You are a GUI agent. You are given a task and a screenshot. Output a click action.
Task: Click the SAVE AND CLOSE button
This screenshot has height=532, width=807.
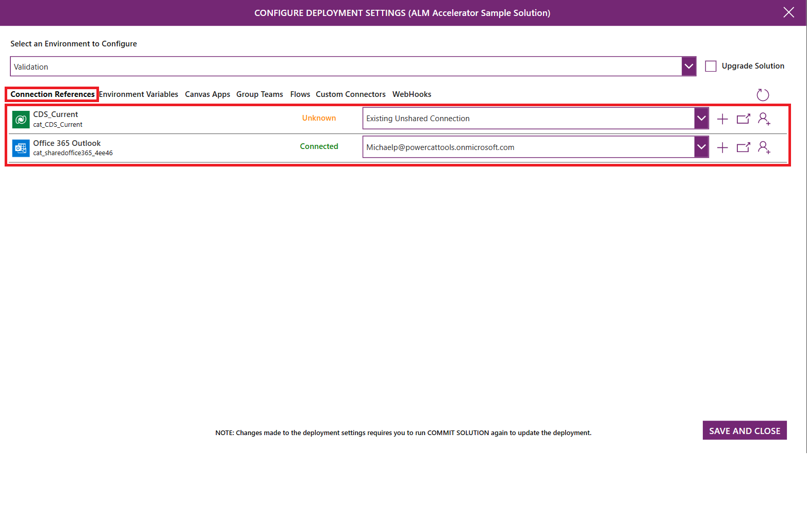745,430
